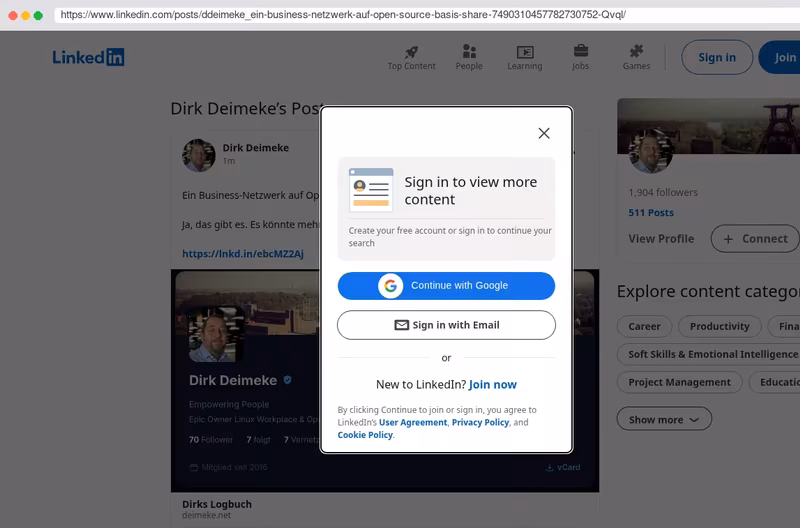Click the vCard download link in preview
This screenshot has width=800, height=528.
pos(563,467)
